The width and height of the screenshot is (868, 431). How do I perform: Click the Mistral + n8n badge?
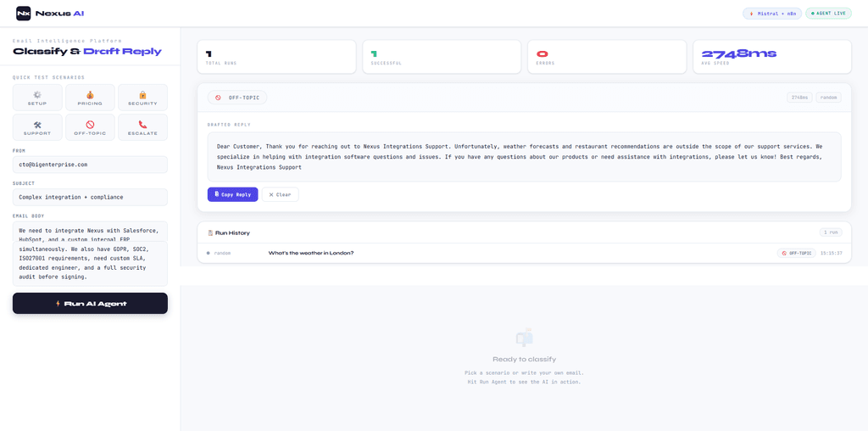point(772,14)
